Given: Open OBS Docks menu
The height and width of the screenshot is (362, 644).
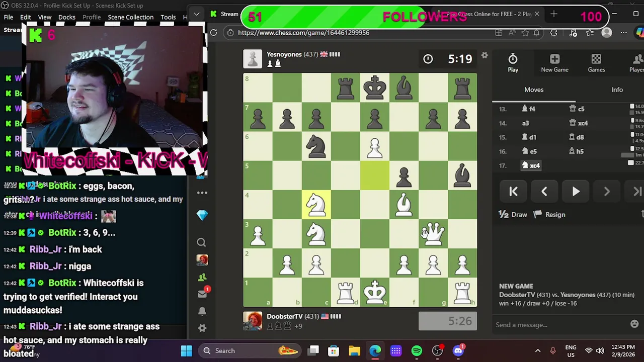Looking at the screenshot, I should pos(67,17).
